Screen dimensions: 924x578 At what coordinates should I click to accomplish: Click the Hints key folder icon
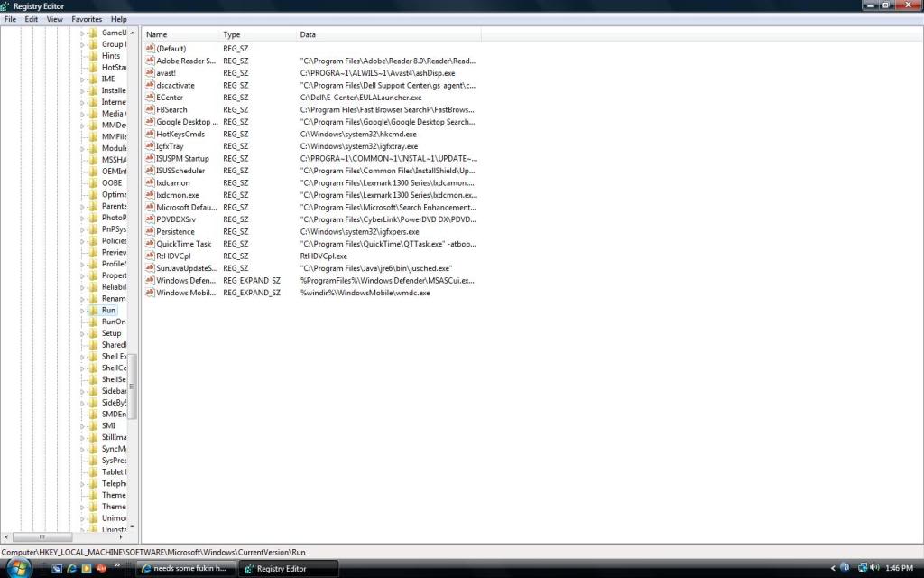[93, 56]
